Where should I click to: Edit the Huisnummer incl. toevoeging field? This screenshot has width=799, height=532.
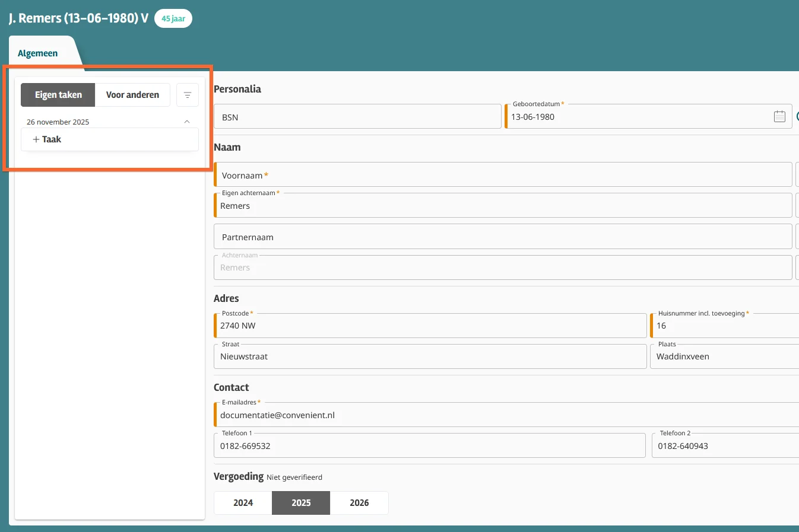pyautogui.click(x=724, y=326)
